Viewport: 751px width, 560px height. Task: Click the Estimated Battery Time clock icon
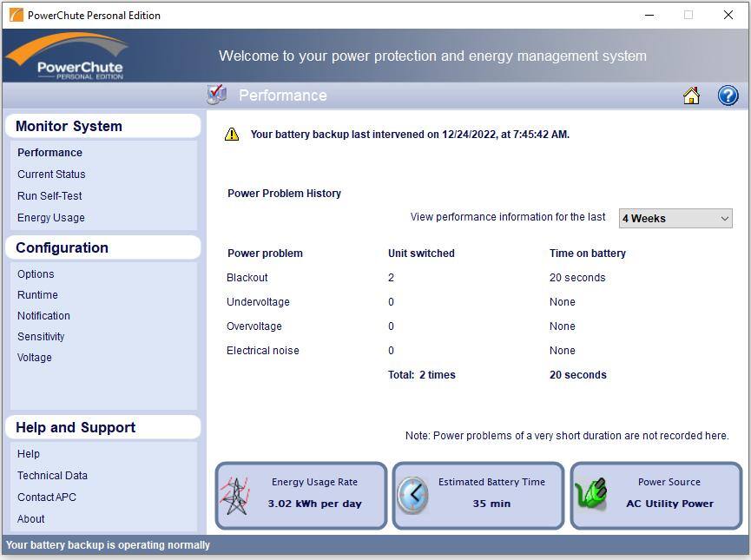413,496
